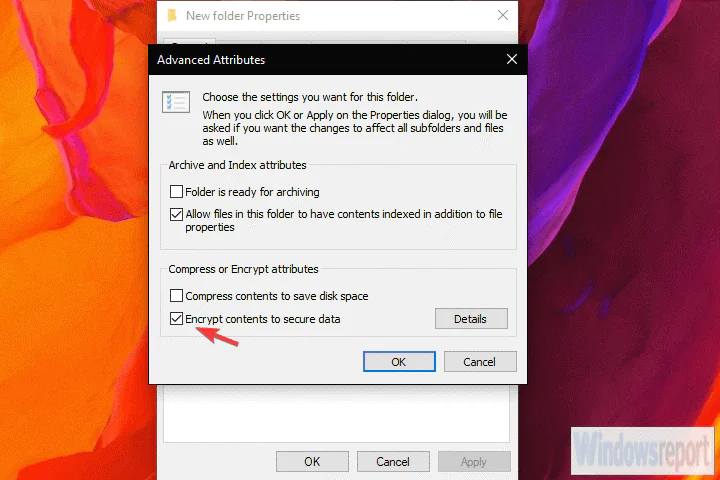Close the New folder Properties window
The height and width of the screenshot is (480, 720).
[x=503, y=15]
